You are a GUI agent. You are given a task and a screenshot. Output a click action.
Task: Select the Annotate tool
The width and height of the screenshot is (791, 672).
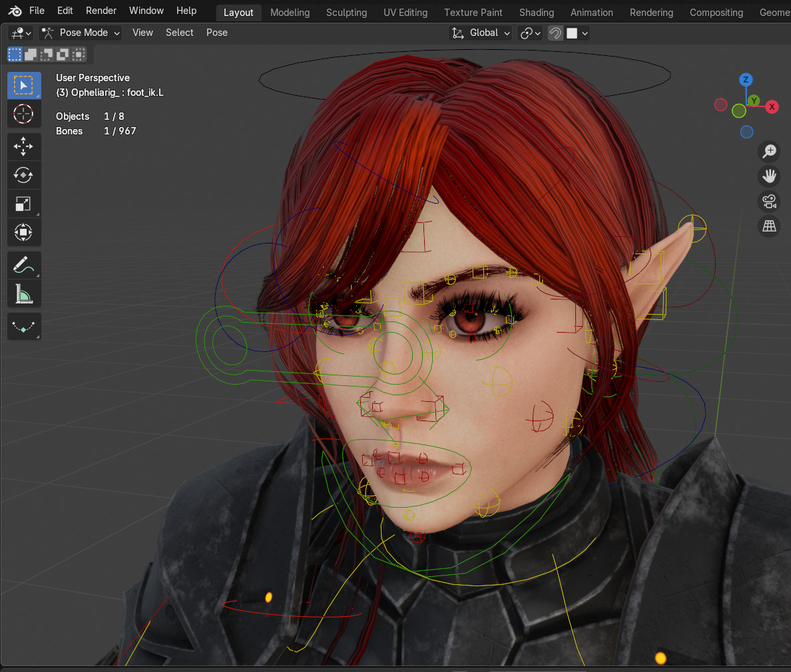pyautogui.click(x=24, y=265)
